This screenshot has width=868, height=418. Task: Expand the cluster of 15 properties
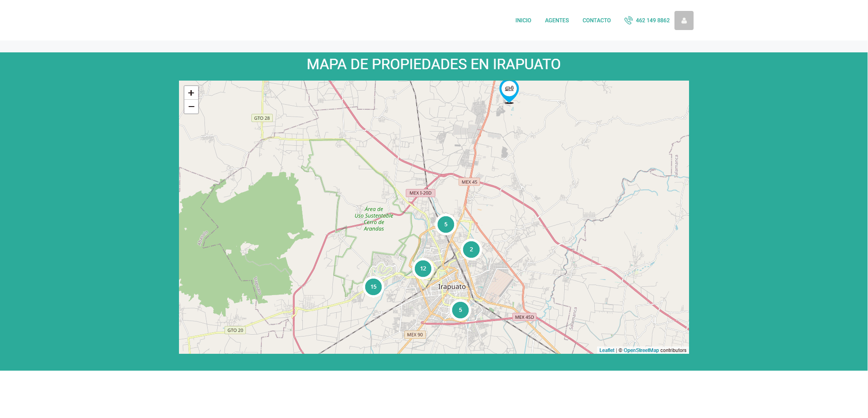pos(373,287)
